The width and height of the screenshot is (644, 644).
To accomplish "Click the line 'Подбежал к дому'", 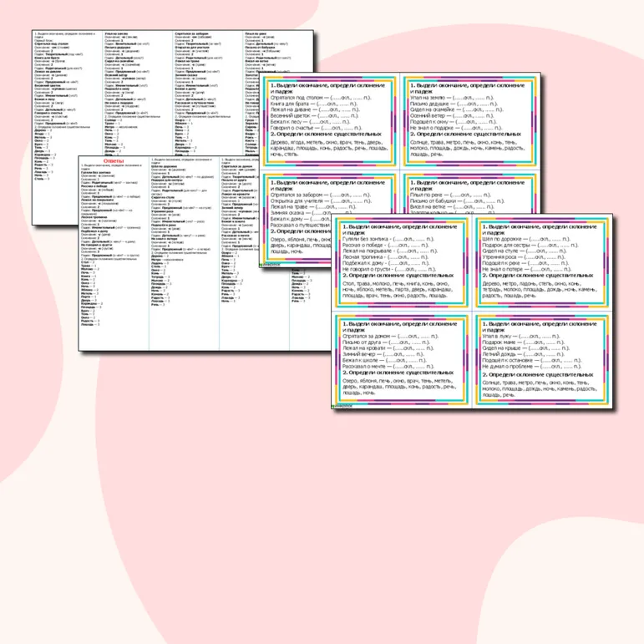I will pos(386,263).
